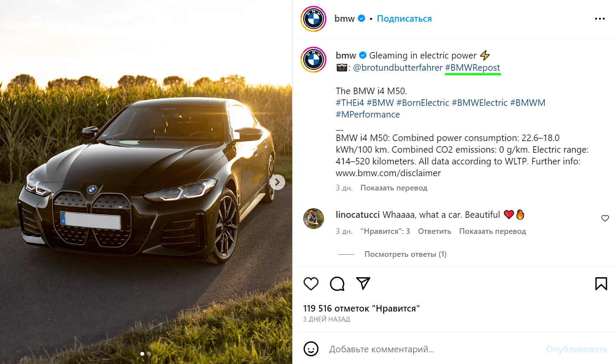Click the comment input field

click(x=430, y=349)
